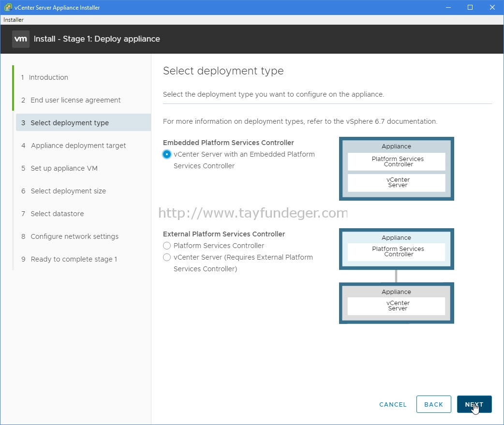This screenshot has width=504, height=425.
Task: Select the Platform Services Controller radio option
Action: [x=166, y=246]
